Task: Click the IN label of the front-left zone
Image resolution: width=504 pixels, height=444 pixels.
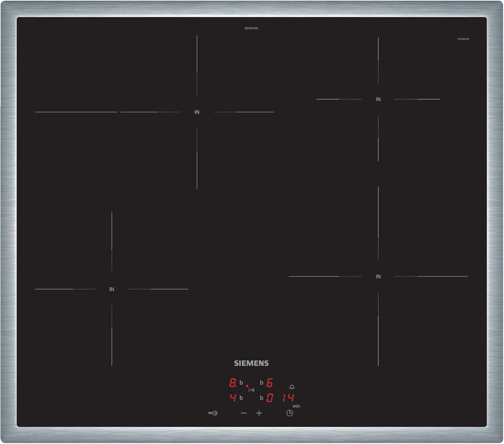Action: click(112, 289)
